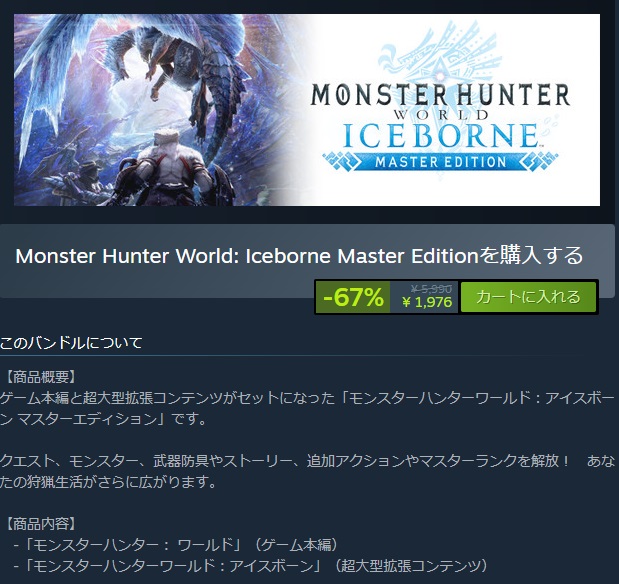This screenshot has width=619, height=584.
Task: Open the Iceborne Master Edition banner image
Action: pyautogui.click(x=307, y=110)
